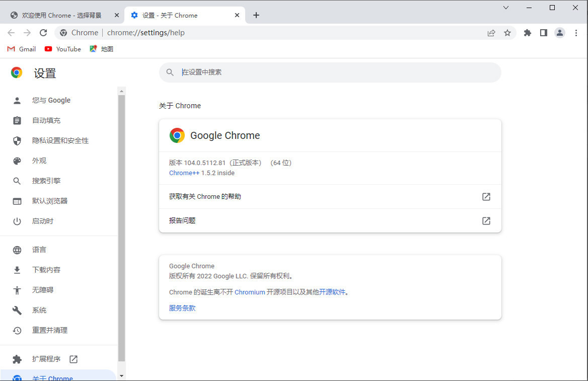Open 扩展程序 in sidebar
The image size is (588, 381).
click(x=46, y=359)
